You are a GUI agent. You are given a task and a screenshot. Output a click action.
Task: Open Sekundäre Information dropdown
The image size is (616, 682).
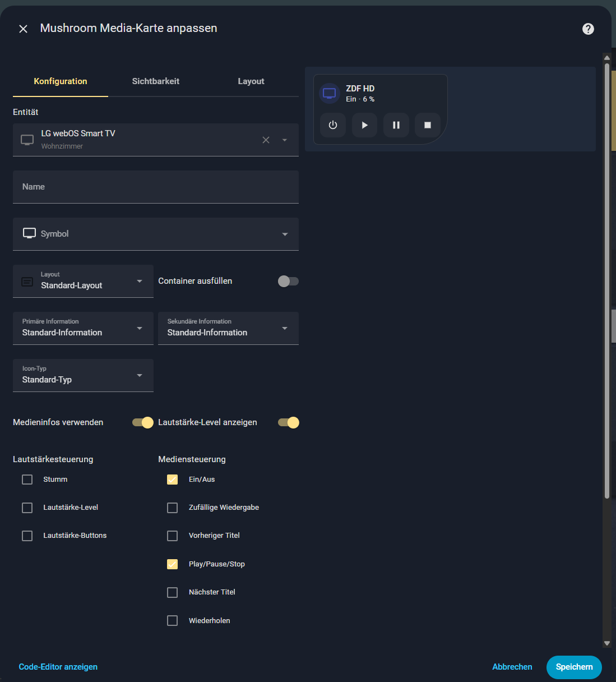(x=228, y=329)
